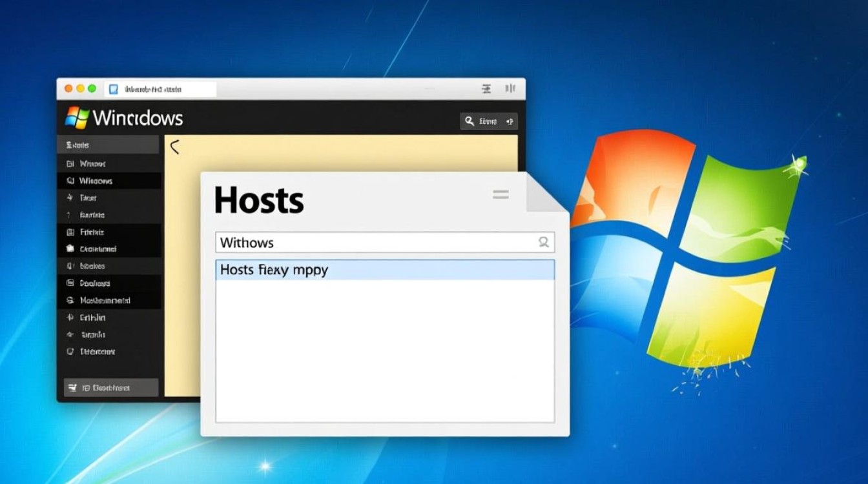Expand the bottom sidebar item with monitor icon

(108, 388)
